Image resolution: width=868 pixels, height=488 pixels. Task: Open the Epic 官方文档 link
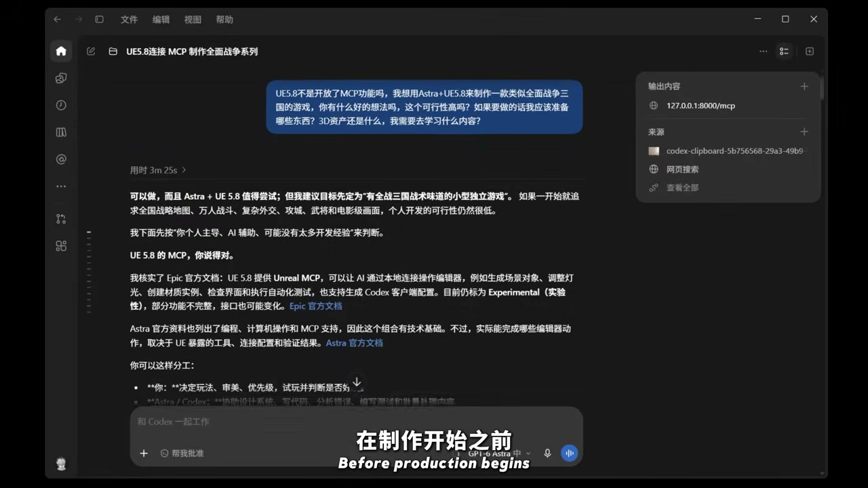[x=316, y=306]
